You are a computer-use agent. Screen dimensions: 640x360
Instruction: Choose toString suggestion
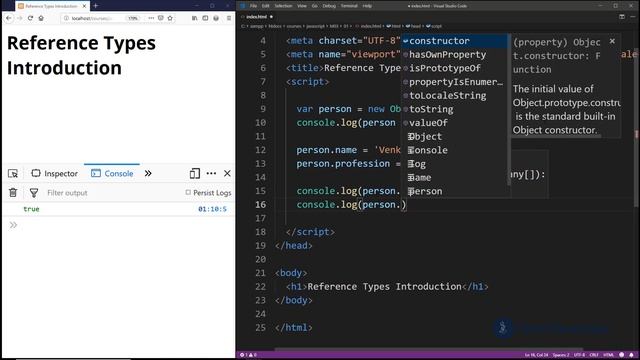pyautogui.click(x=454, y=109)
